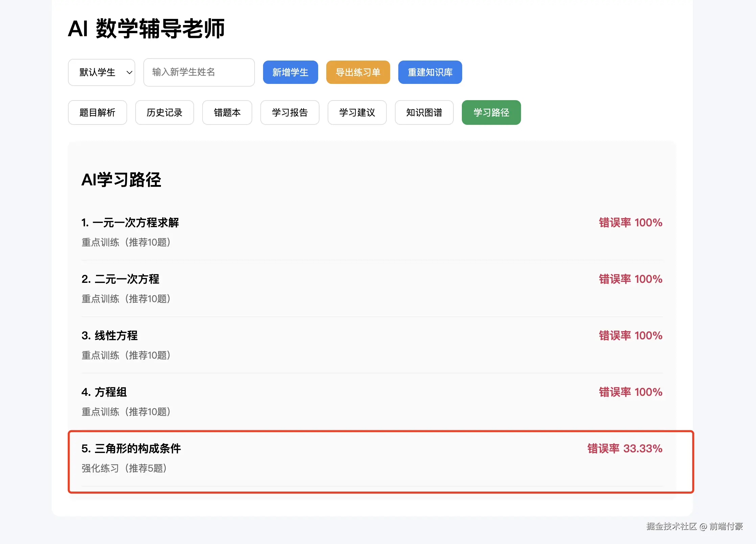Click the AI学习路径 section heading
Screen dimensions: 756x544
(121, 180)
